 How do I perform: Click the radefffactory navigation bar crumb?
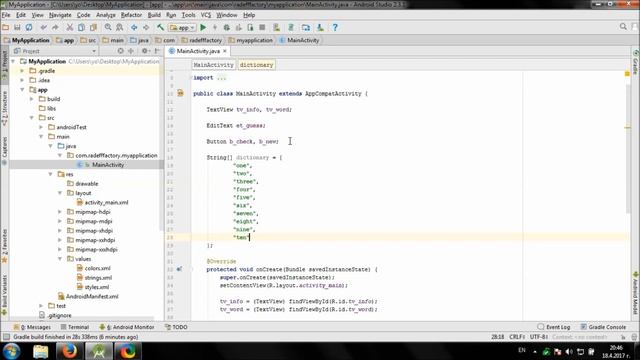(x=202, y=40)
